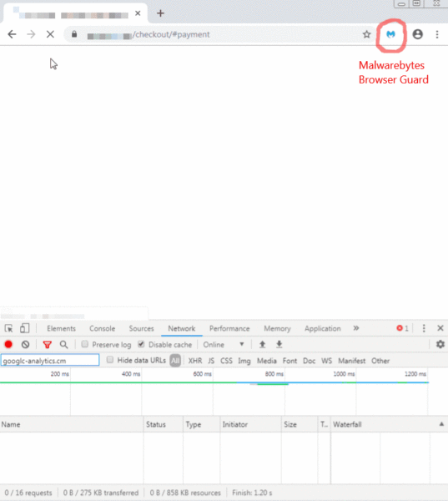Clear the network log
The image size is (448, 501).
26,344
